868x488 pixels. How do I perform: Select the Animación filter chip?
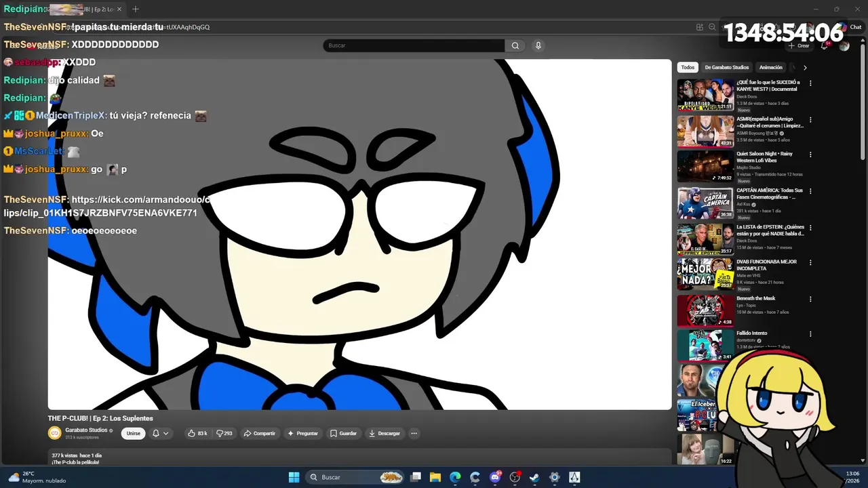[x=770, y=67]
